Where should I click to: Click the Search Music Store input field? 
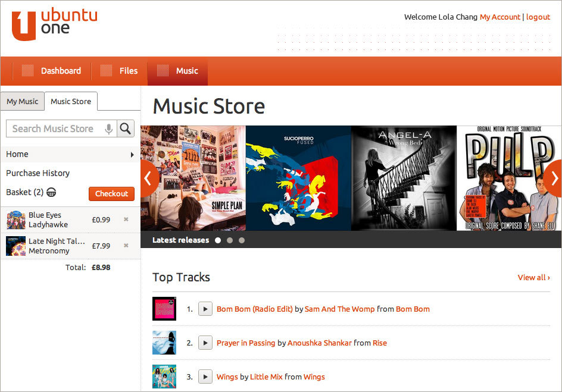pos(55,128)
